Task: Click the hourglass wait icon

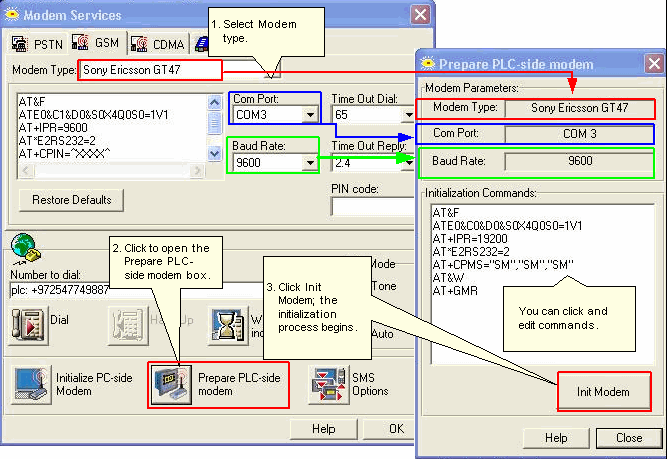Action: point(228,326)
